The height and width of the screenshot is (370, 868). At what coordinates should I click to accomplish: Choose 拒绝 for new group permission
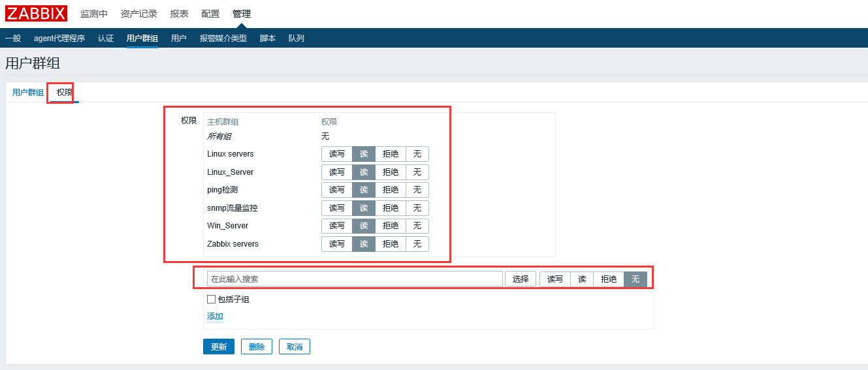point(609,279)
